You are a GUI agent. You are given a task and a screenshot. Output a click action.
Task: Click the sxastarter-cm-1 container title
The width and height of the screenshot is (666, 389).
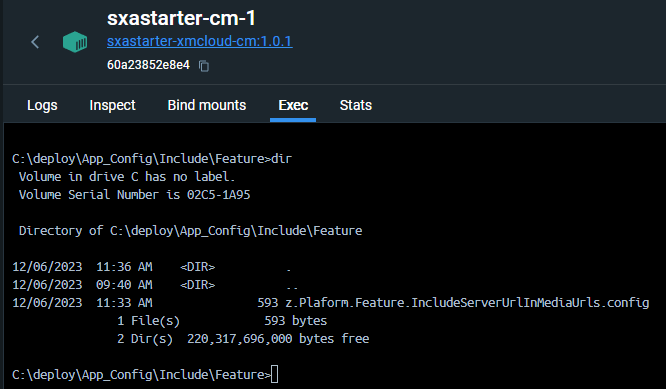[x=181, y=18]
